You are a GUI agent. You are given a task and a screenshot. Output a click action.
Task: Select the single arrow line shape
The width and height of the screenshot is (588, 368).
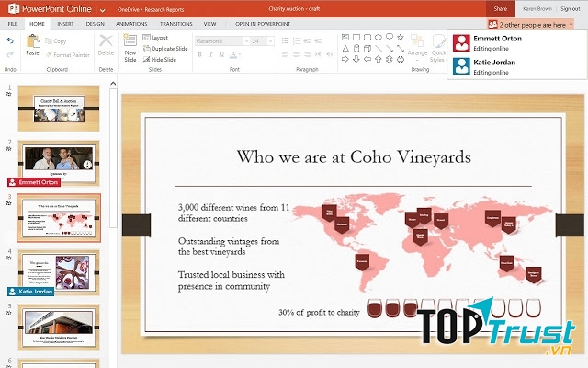click(x=390, y=49)
